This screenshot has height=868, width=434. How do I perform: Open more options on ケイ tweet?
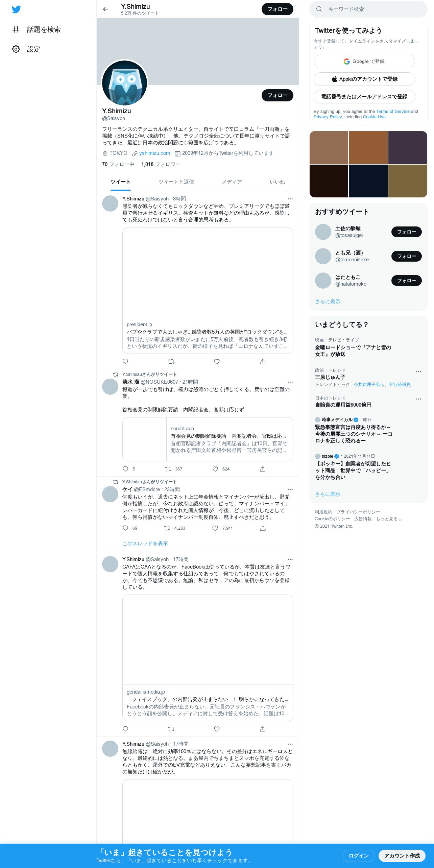[290, 489]
